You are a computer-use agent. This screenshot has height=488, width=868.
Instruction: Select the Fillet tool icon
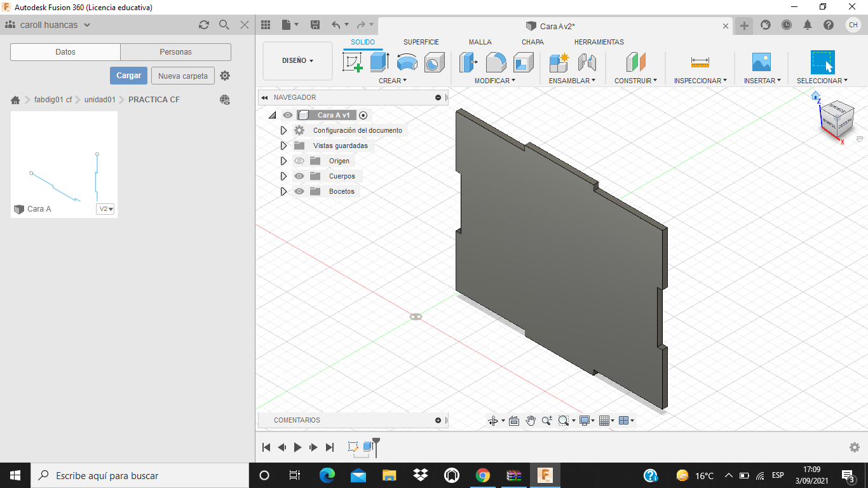click(x=496, y=62)
